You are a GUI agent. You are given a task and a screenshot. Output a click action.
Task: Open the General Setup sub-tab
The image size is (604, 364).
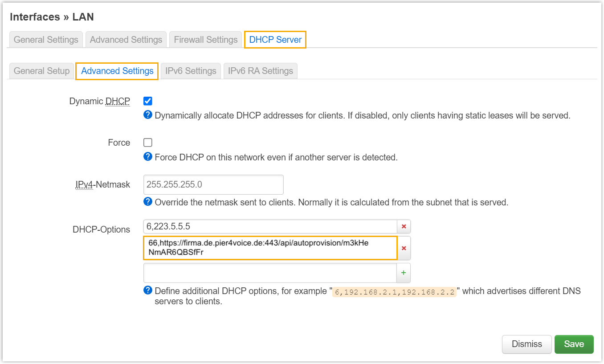(x=41, y=71)
